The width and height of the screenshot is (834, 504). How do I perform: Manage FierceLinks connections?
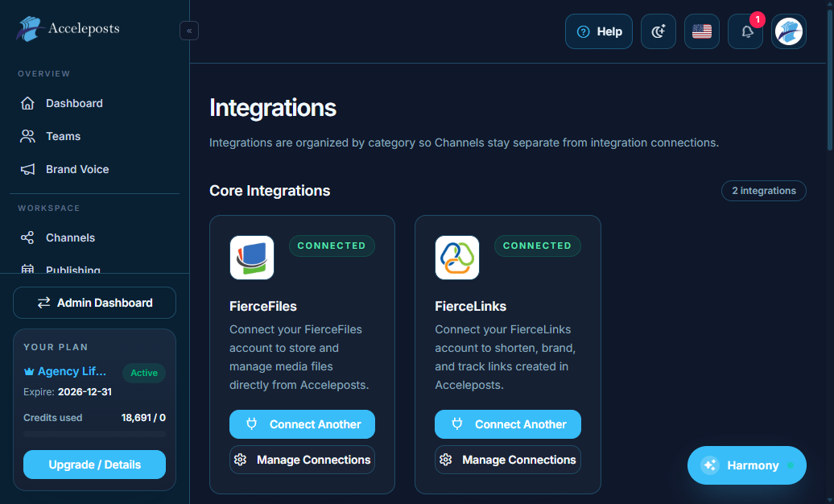click(508, 460)
